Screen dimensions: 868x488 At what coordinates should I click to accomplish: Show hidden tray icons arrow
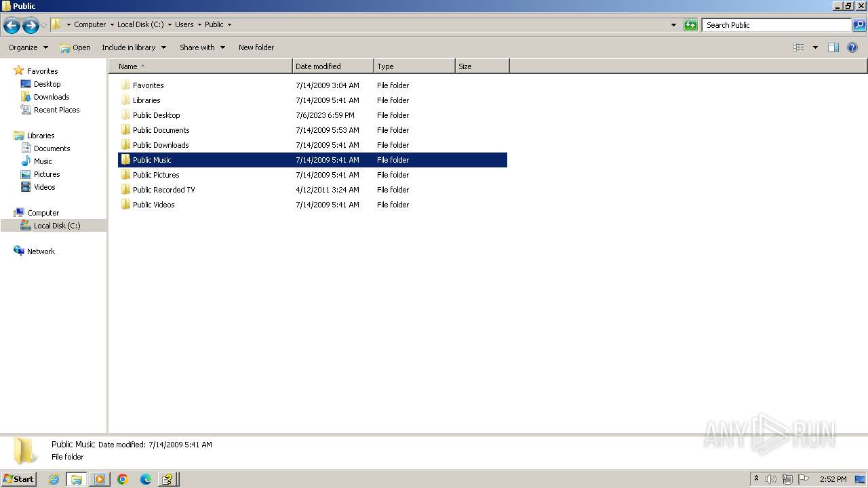tap(756, 479)
